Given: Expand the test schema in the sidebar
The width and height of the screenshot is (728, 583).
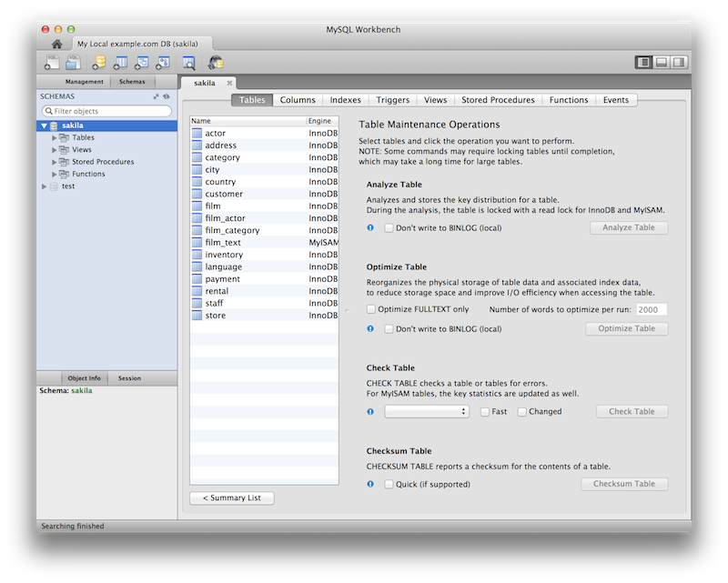Looking at the screenshot, I should point(44,186).
